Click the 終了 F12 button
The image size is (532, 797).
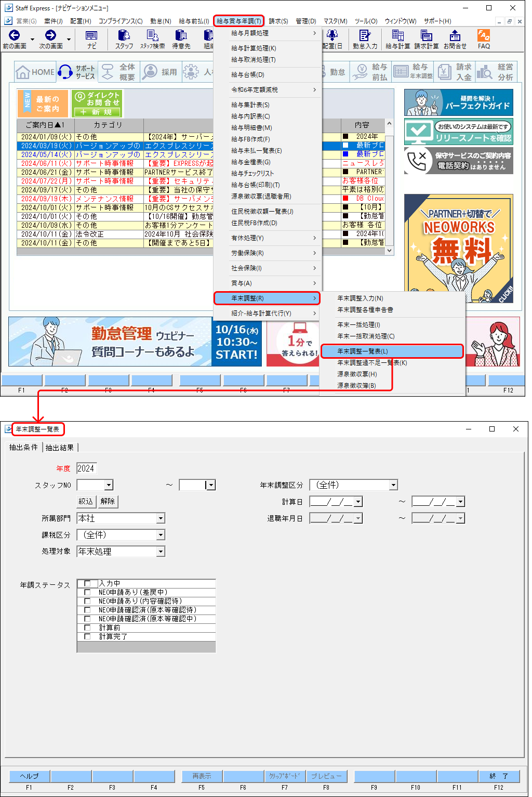point(499,776)
